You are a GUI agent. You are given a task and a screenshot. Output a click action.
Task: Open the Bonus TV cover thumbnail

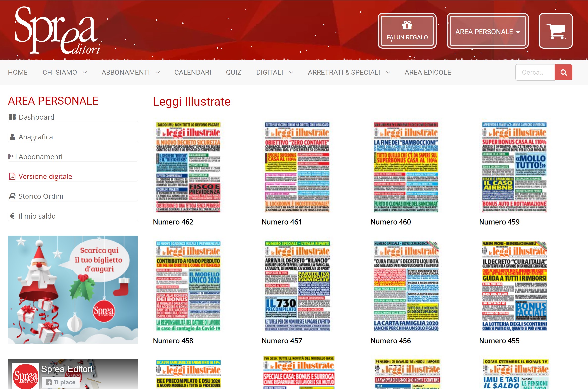516,374
